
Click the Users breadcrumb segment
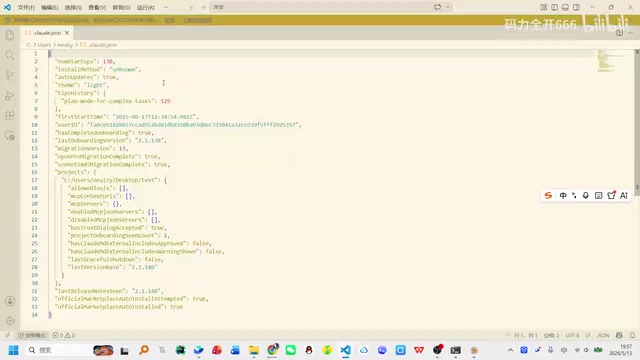coord(44,45)
